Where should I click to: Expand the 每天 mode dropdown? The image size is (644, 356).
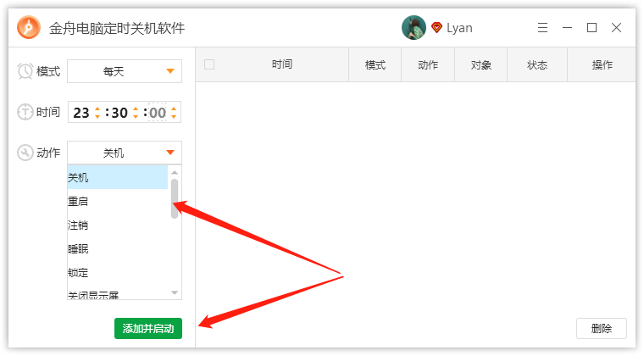coord(125,71)
